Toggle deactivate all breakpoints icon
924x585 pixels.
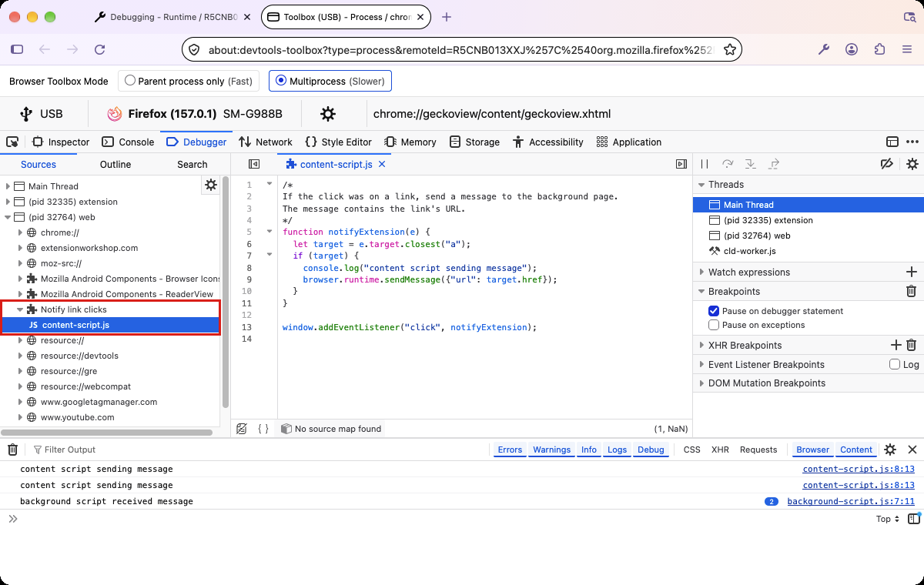click(x=886, y=164)
